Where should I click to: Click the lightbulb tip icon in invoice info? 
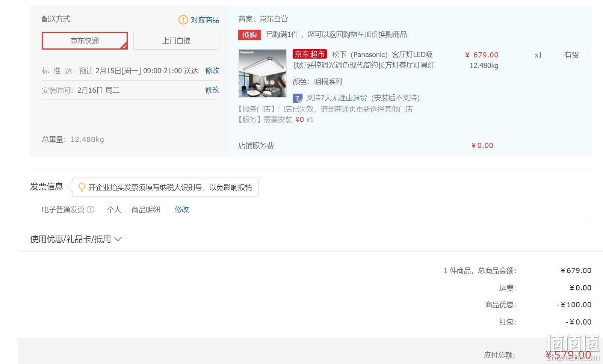82,187
